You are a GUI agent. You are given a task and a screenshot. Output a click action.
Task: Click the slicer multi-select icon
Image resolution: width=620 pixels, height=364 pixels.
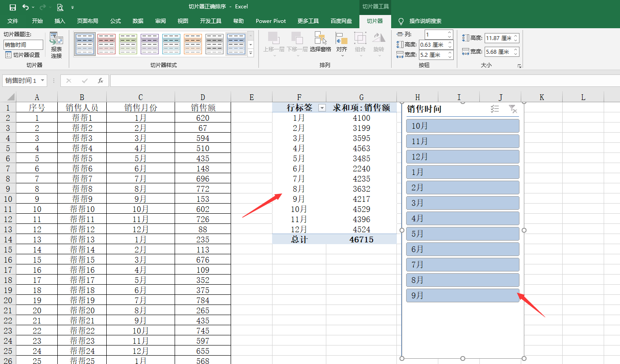click(495, 109)
